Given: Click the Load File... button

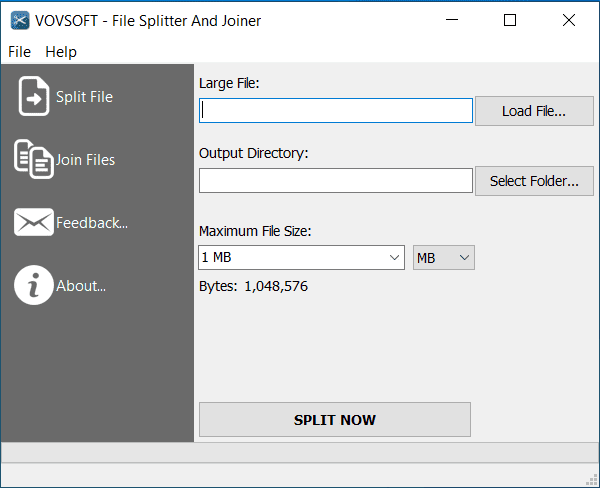Looking at the screenshot, I should (534, 111).
